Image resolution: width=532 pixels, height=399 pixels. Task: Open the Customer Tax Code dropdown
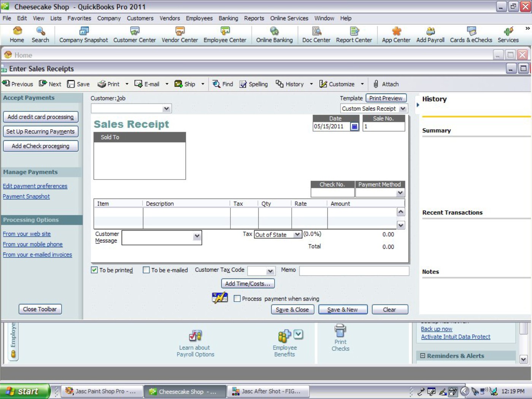[x=270, y=271]
